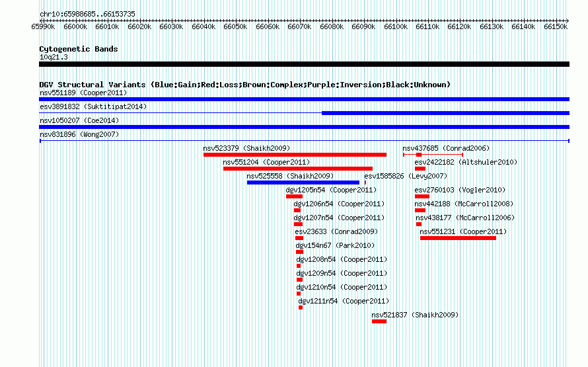Image resolution: width=588 pixels, height=367 pixels.
Task: Click the 66020k ruler label
Action: point(139,26)
